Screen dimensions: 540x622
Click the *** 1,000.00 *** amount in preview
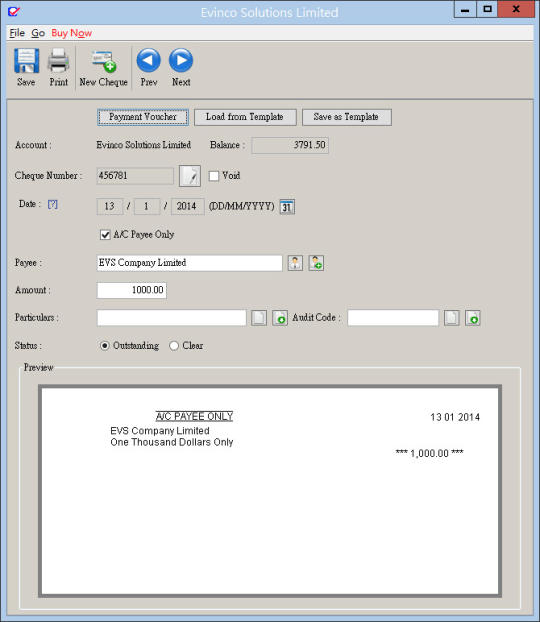tap(429, 453)
